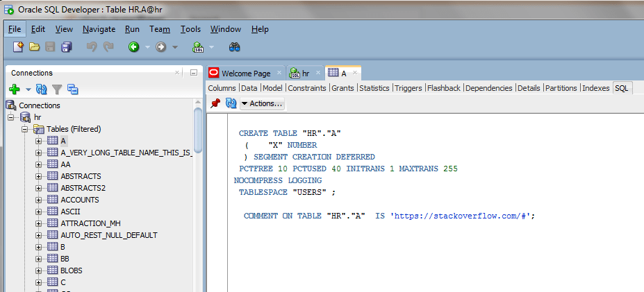Click the Collapse All icon in Connections
The height and width of the screenshot is (292, 644).
click(x=73, y=89)
